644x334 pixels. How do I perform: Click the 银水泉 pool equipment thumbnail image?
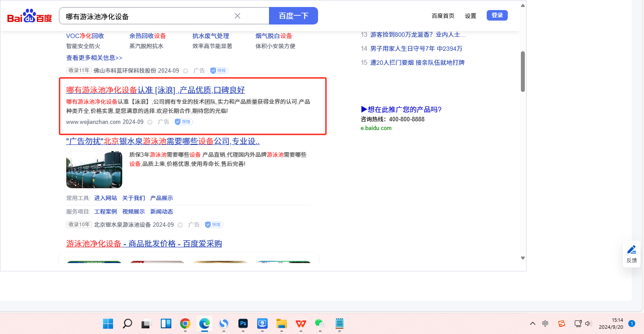[x=94, y=169]
